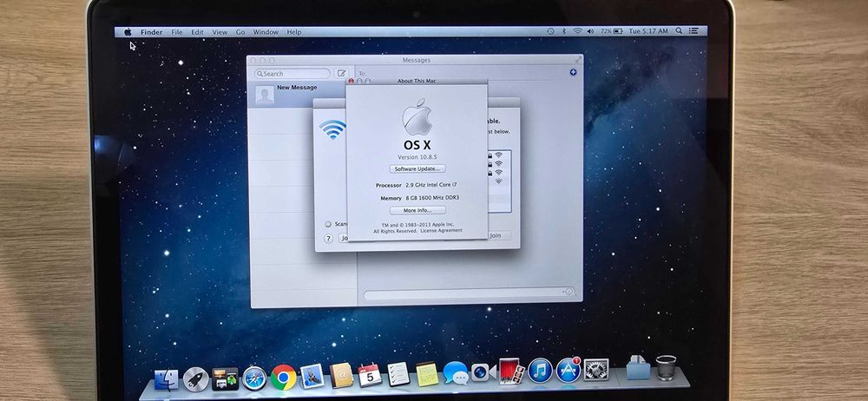Open the View menu
This screenshot has height=401, width=868.
(220, 32)
